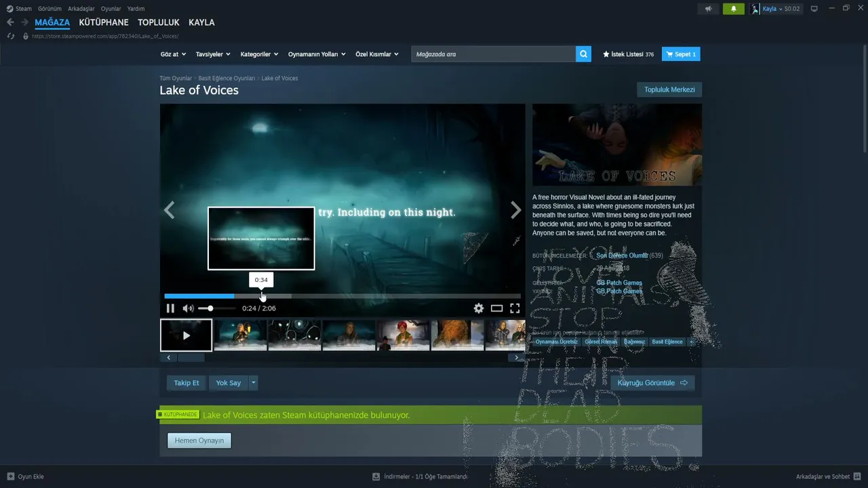Open the Son Derece Olumlu reviews link
This screenshot has width=868, height=488.
(622, 256)
